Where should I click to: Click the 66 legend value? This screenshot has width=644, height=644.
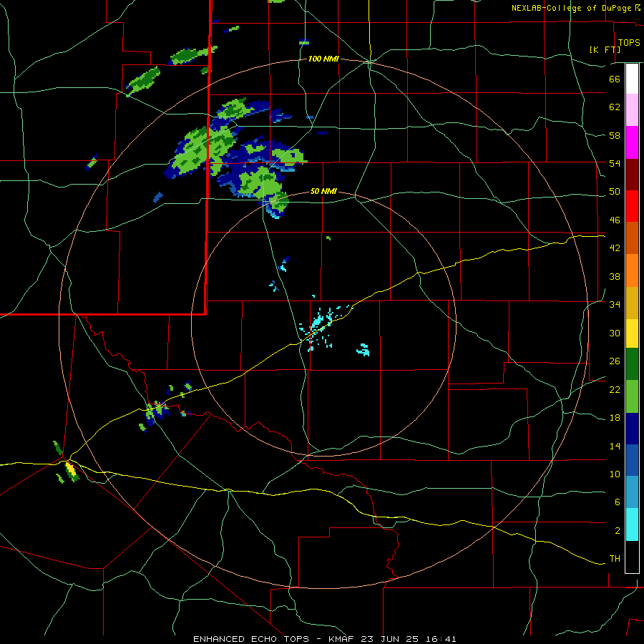pos(615,79)
